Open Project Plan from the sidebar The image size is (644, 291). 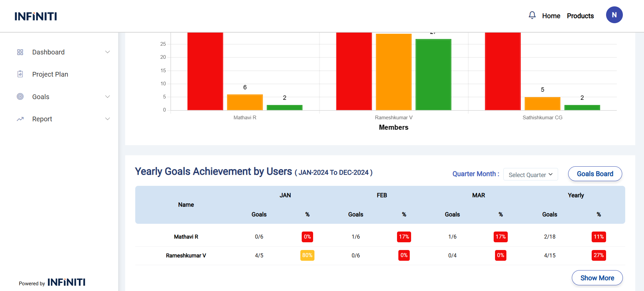50,74
